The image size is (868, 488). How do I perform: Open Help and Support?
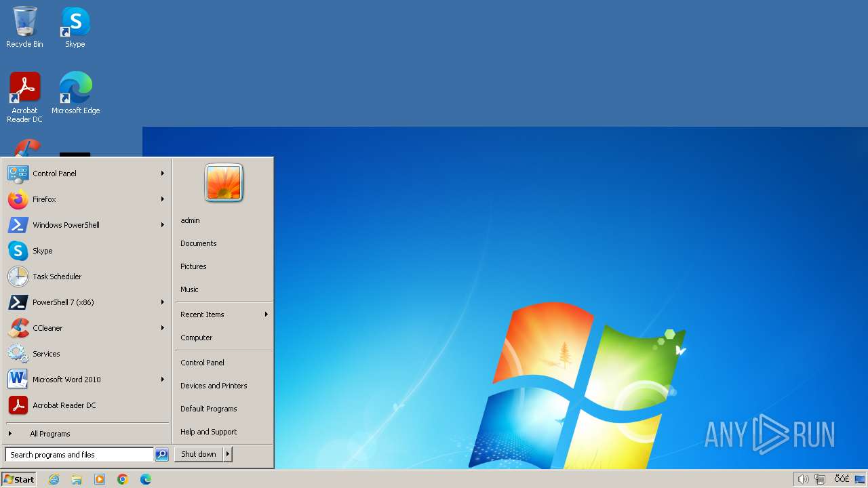tap(224, 432)
